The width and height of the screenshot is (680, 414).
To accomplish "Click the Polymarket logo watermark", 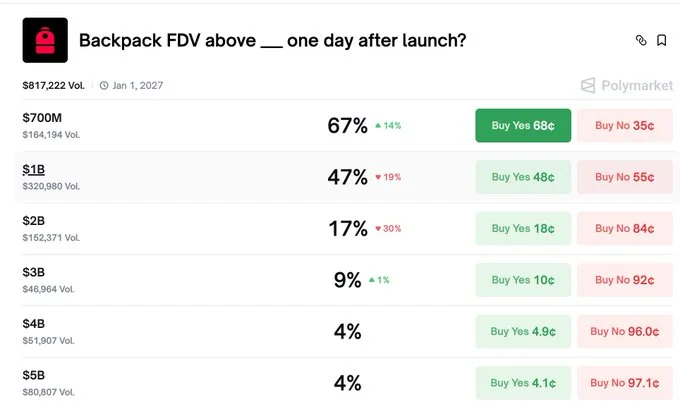I will [627, 85].
